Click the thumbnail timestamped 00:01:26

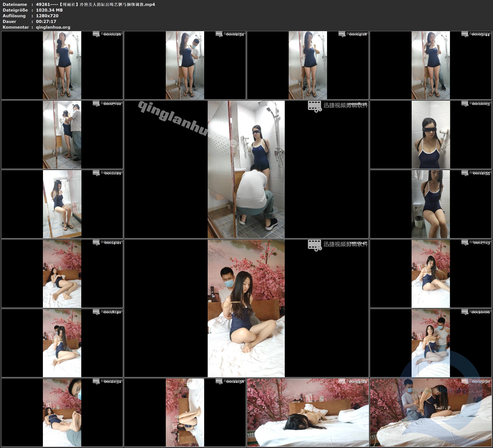point(62,65)
